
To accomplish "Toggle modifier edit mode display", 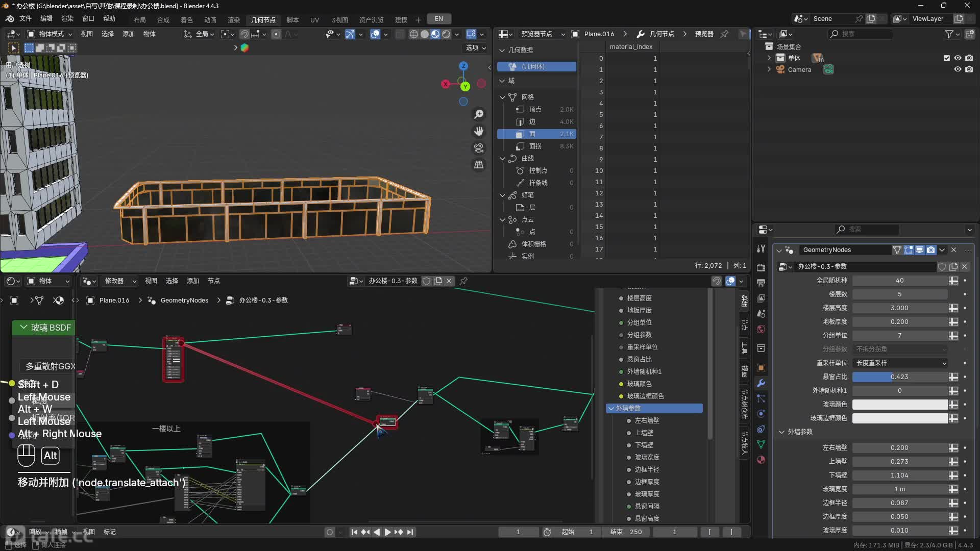I will (x=909, y=250).
